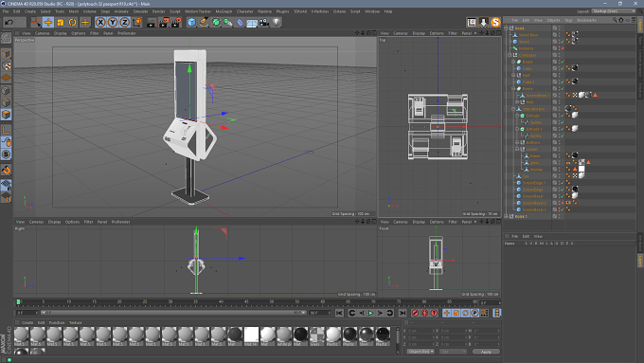
Task: Click the orange S icon at top right
Action: point(495,22)
